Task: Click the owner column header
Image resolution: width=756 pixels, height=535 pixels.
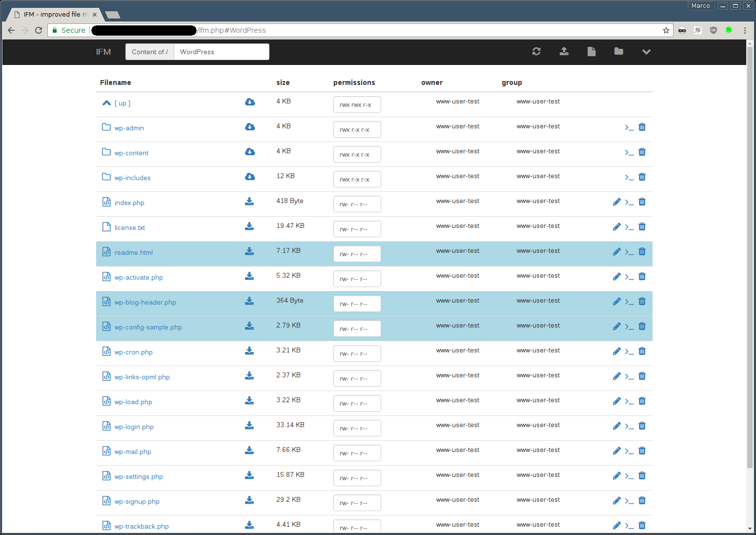Action: coord(432,82)
